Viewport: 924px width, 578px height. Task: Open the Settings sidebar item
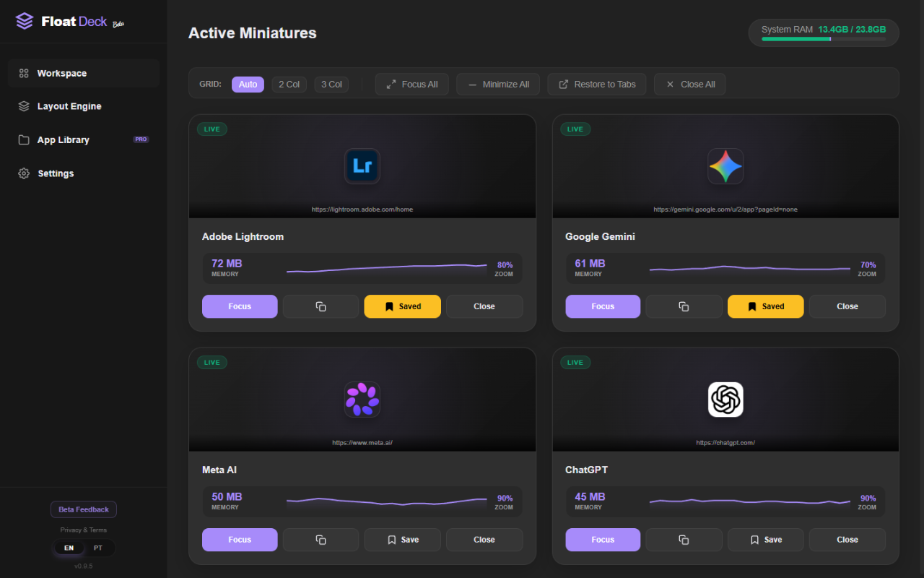84,173
